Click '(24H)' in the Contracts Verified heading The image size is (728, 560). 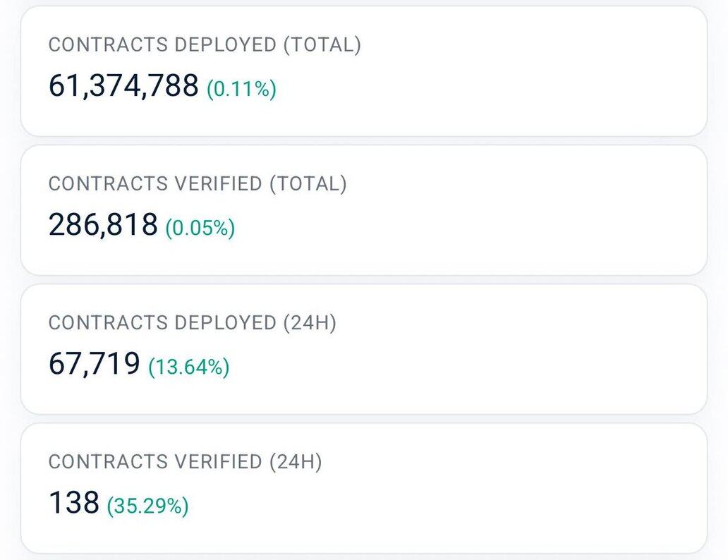(x=295, y=462)
